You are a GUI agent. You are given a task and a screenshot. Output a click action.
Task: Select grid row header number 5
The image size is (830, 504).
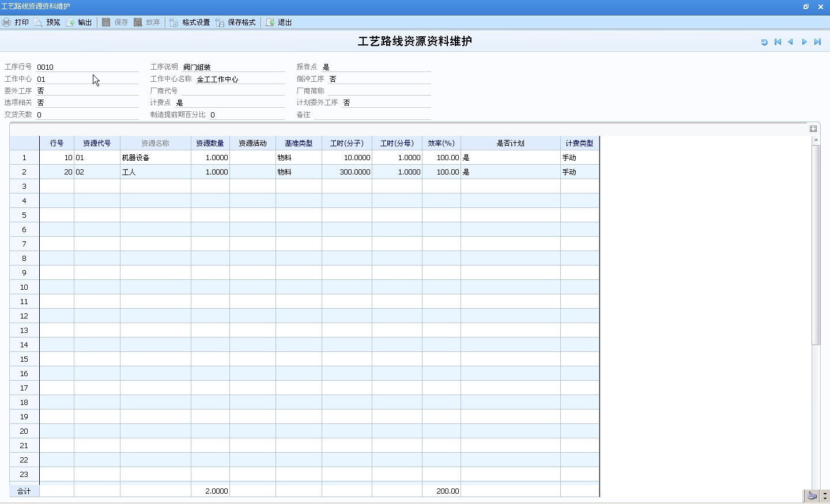coord(24,215)
